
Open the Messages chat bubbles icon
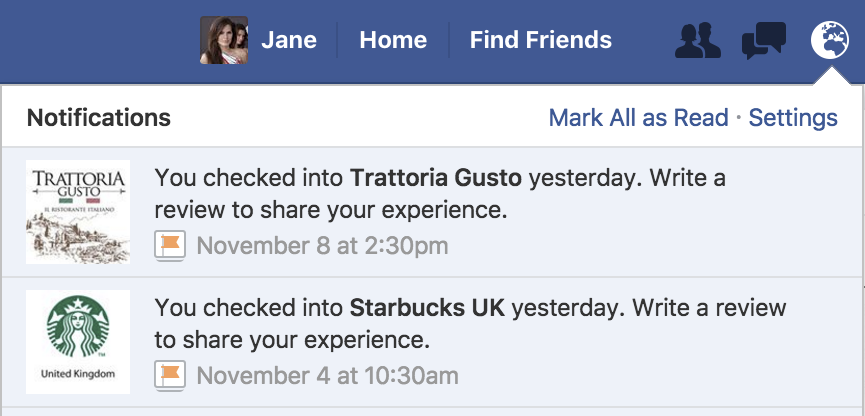click(x=764, y=40)
